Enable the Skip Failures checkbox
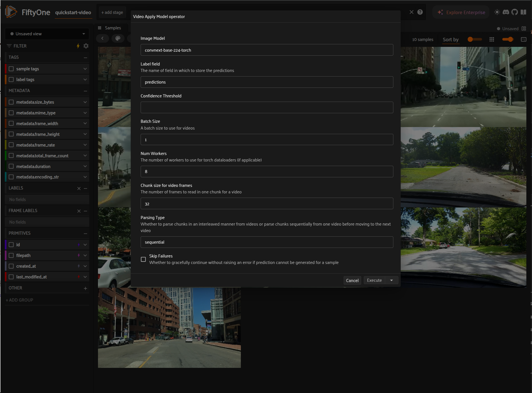 coord(143,259)
